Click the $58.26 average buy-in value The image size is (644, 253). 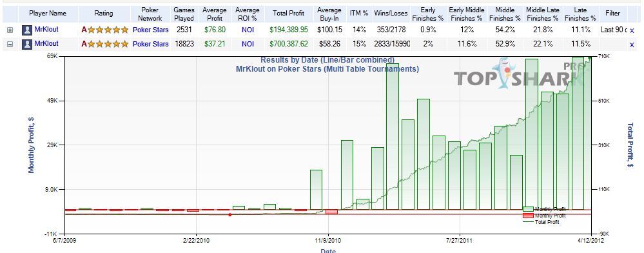pyautogui.click(x=329, y=44)
